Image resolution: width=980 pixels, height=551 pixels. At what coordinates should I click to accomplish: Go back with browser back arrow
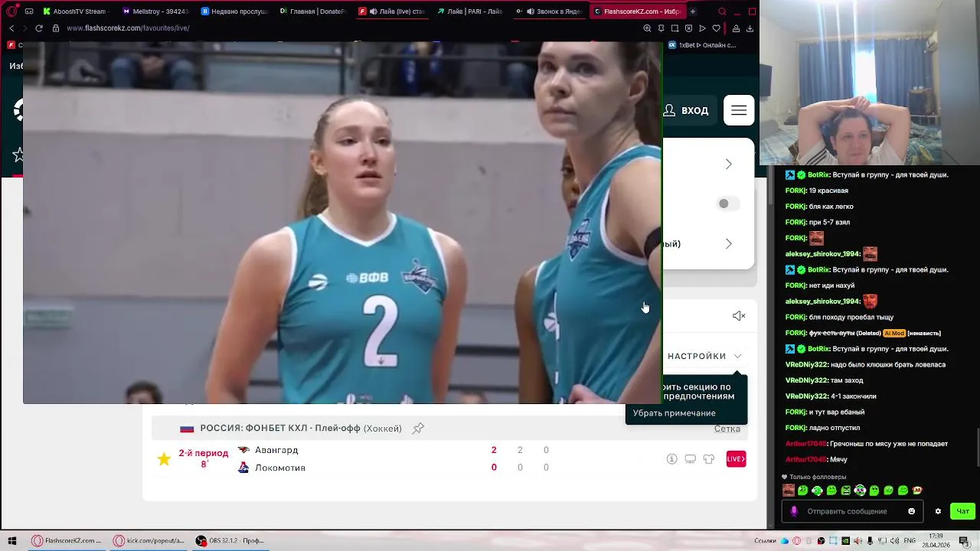(11, 28)
